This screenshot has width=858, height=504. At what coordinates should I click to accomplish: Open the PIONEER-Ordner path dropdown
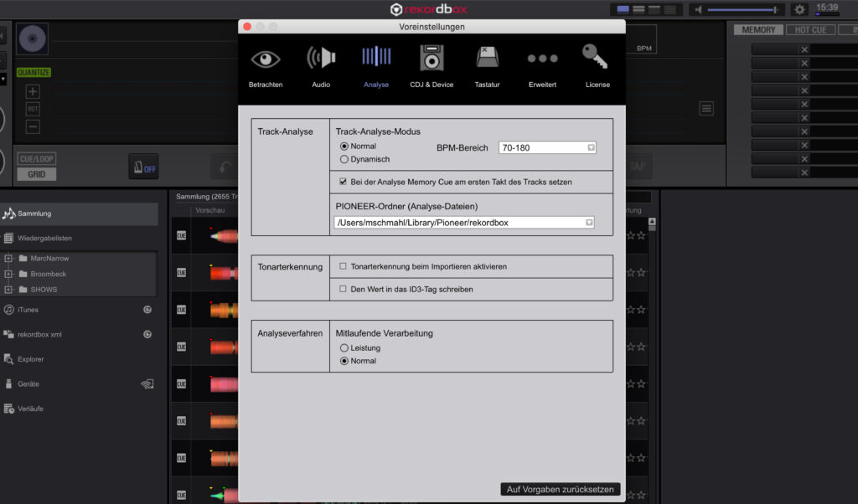pyautogui.click(x=589, y=223)
